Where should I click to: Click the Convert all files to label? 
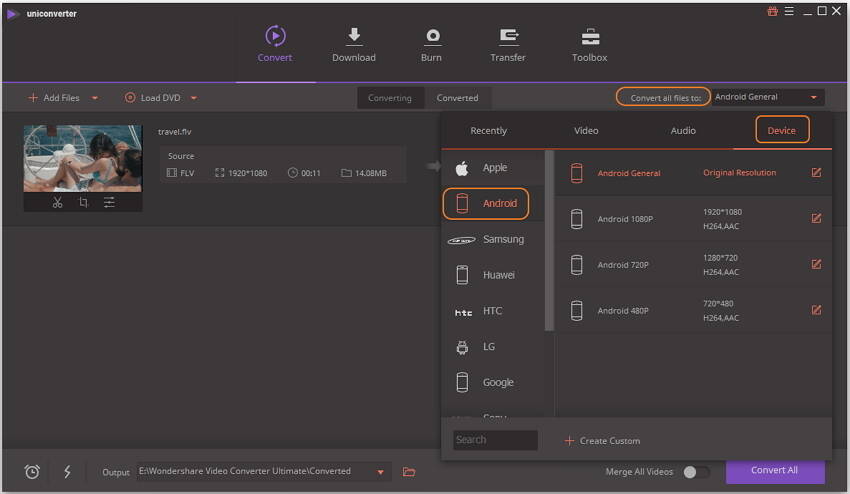664,98
